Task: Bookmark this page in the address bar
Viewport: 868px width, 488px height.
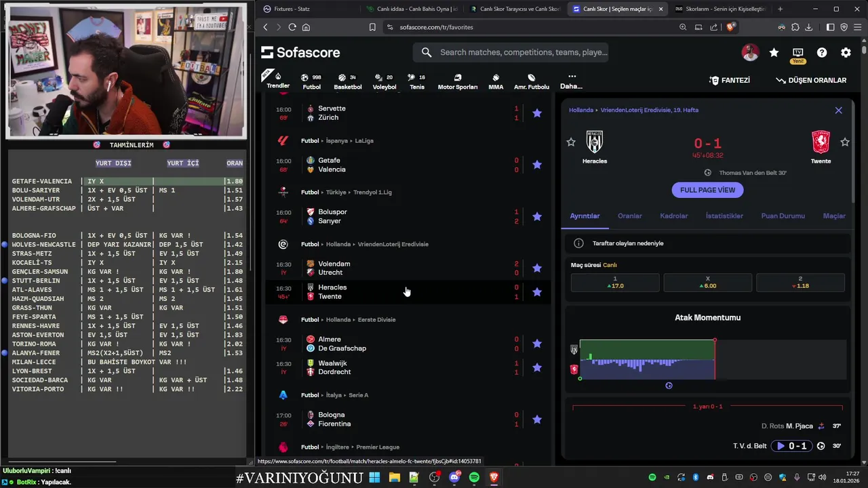Action: coord(372,27)
